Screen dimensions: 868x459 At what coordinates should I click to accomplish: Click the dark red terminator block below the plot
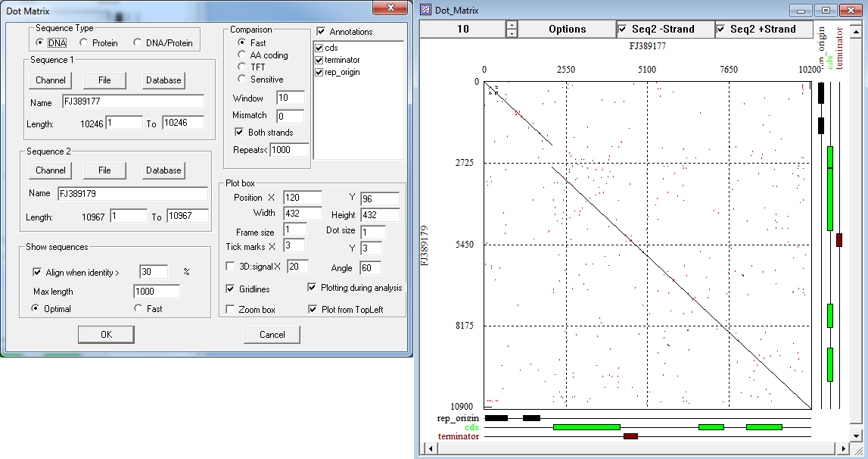630,436
